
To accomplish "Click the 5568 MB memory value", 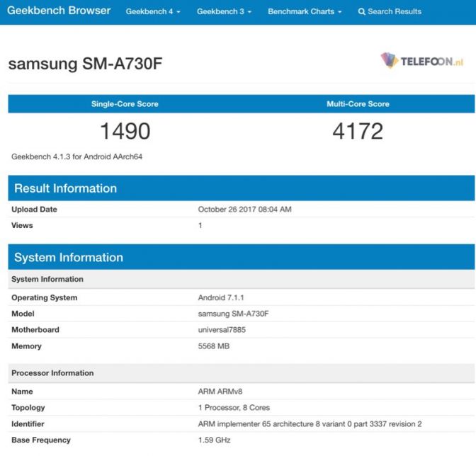I will pos(213,346).
